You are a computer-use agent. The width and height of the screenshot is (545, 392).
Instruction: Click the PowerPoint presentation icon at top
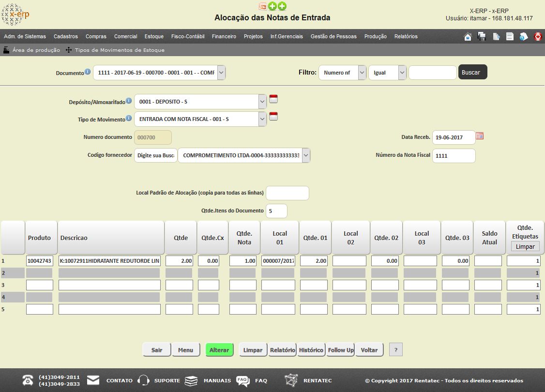click(x=263, y=6)
